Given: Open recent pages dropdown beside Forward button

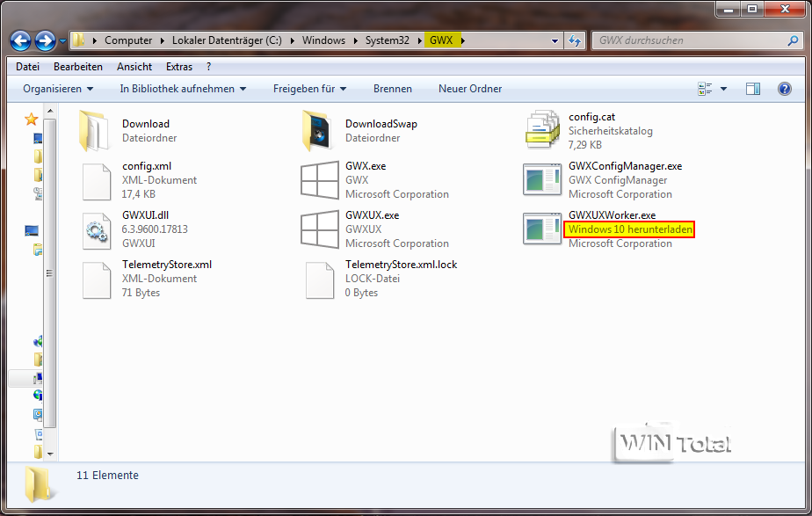Looking at the screenshot, I should [x=62, y=40].
